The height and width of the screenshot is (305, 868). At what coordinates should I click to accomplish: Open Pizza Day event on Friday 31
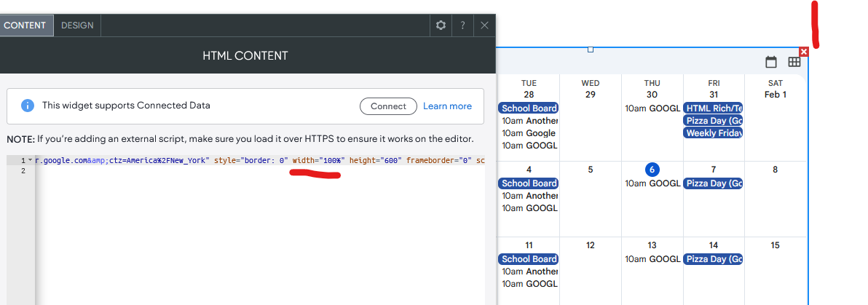(713, 121)
